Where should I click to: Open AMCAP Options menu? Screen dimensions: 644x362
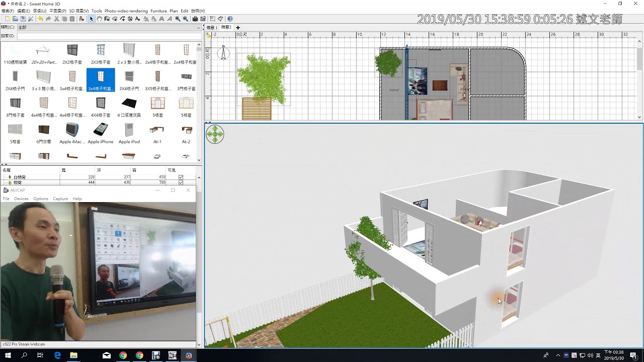41,199
